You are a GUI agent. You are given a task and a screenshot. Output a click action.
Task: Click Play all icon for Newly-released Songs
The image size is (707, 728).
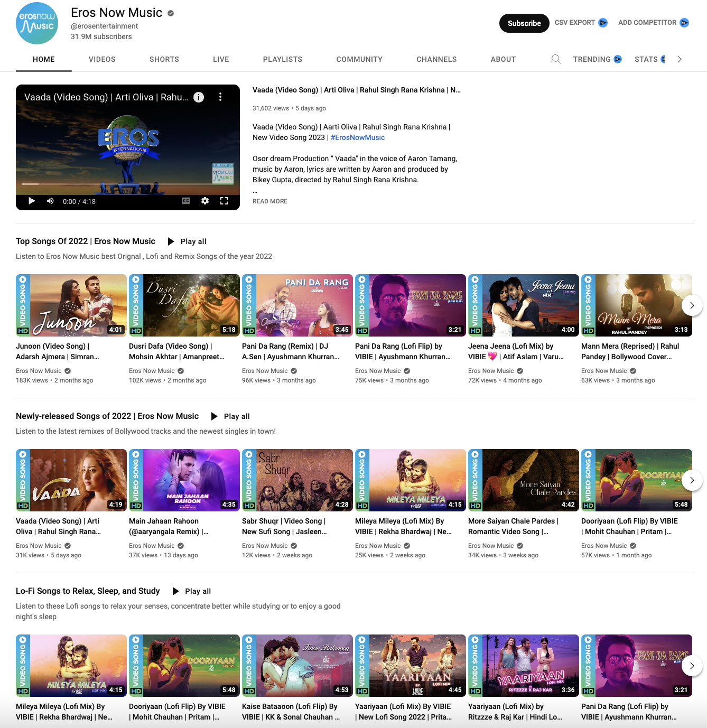click(214, 416)
